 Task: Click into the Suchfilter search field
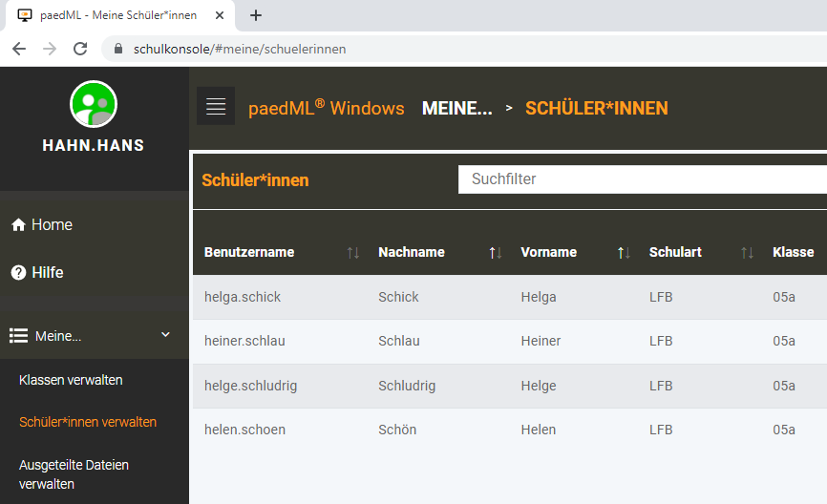coord(640,179)
